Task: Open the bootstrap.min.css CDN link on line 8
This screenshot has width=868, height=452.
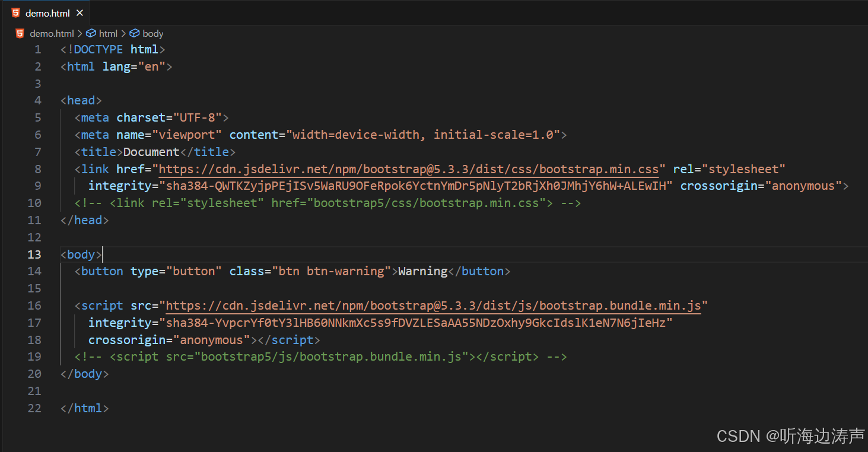Action: point(409,169)
